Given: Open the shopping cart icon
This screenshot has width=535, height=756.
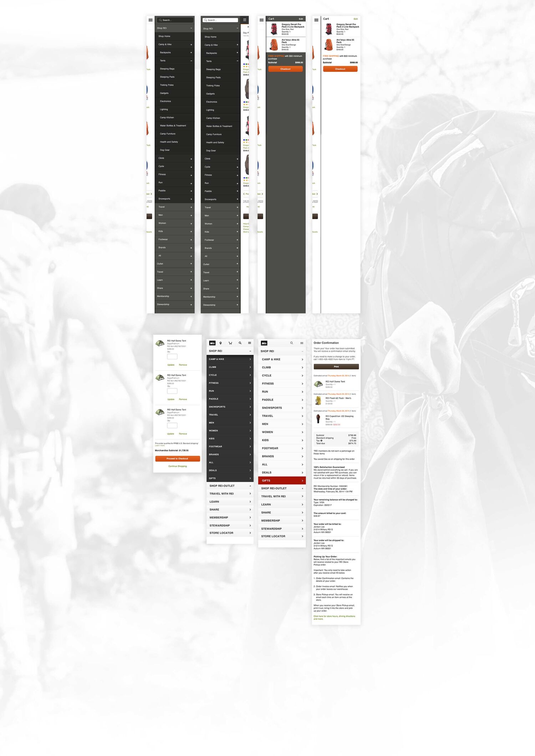Looking at the screenshot, I should click(230, 343).
